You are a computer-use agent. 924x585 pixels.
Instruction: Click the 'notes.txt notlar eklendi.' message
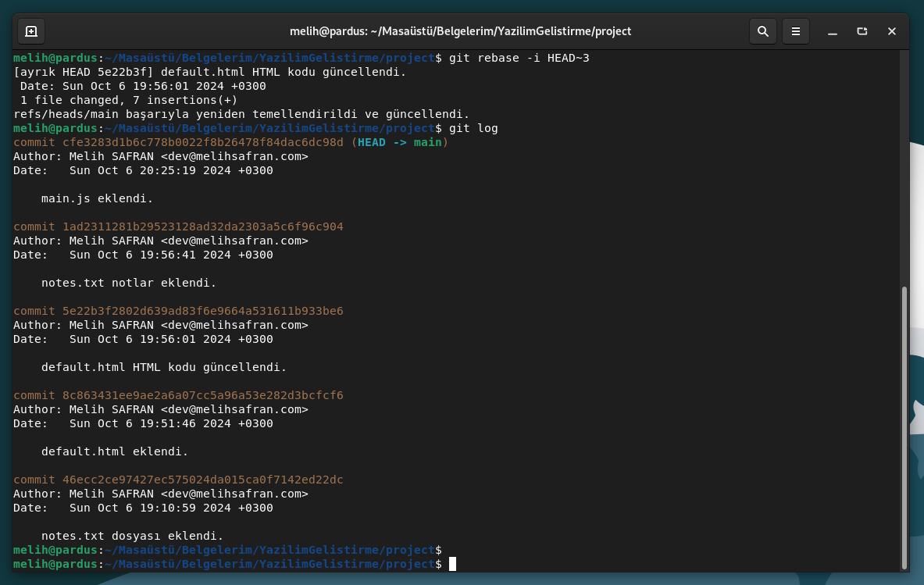pyautogui.click(x=129, y=283)
